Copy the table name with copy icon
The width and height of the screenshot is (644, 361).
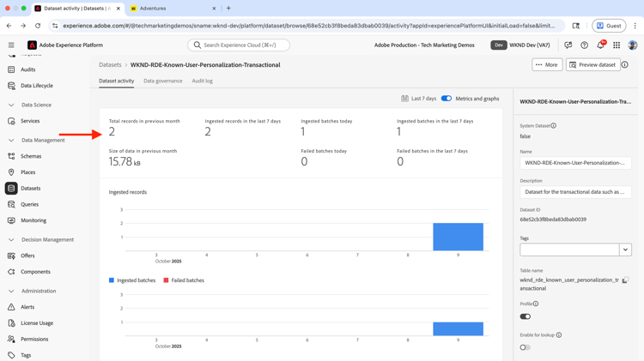pos(625,280)
